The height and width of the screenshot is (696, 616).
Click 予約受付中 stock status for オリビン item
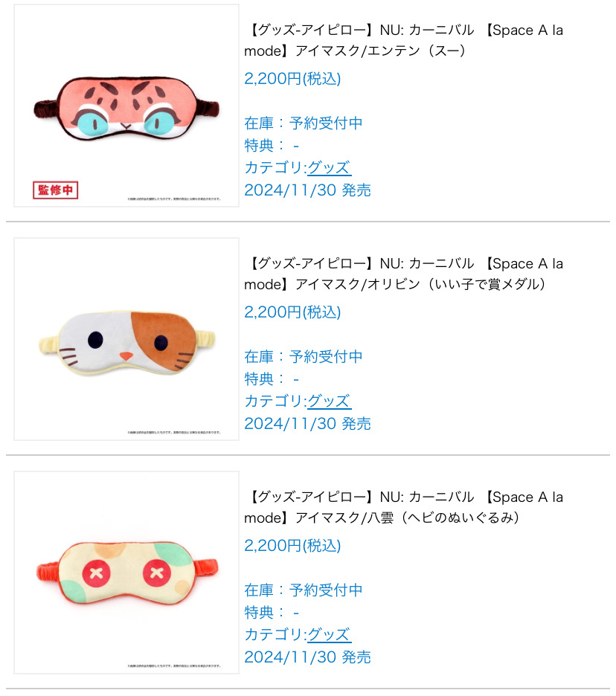[326, 356]
